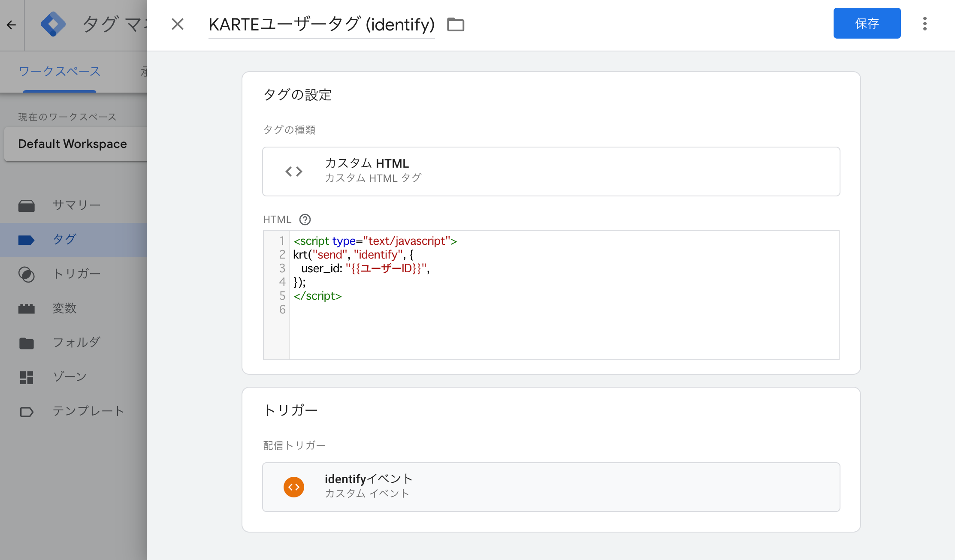Save the tag with the 保存 button
Screen dimensions: 955x560
click(867, 23)
